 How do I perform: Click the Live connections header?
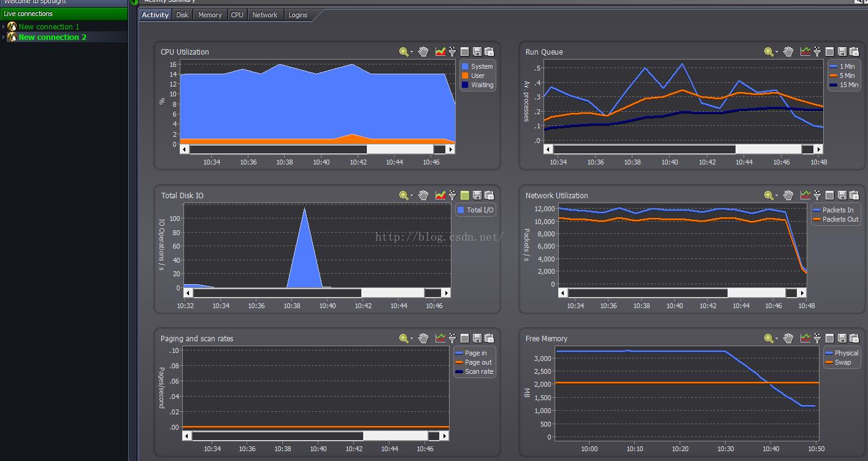pyautogui.click(x=64, y=14)
